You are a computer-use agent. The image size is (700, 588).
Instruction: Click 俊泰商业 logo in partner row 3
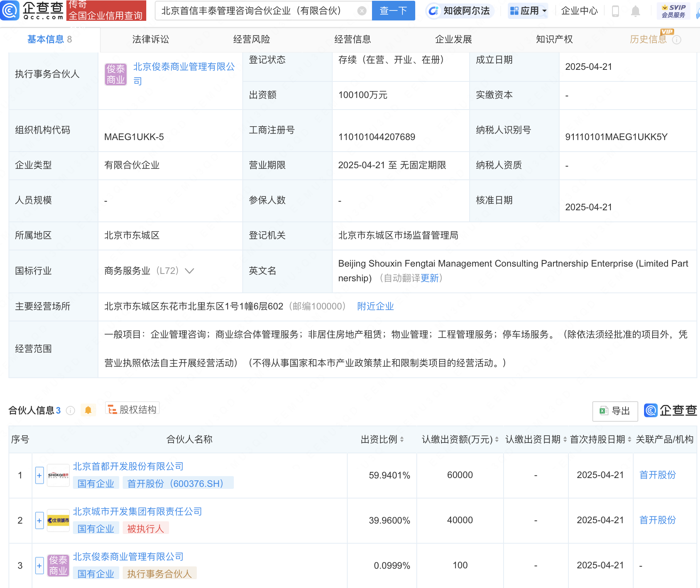[x=58, y=566]
